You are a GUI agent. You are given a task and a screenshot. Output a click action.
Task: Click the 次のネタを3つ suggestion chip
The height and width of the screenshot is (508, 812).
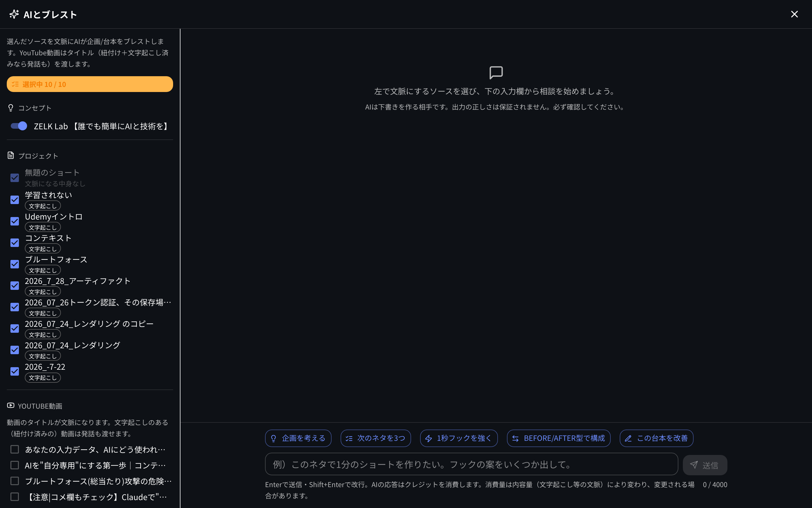click(x=376, y=438)
